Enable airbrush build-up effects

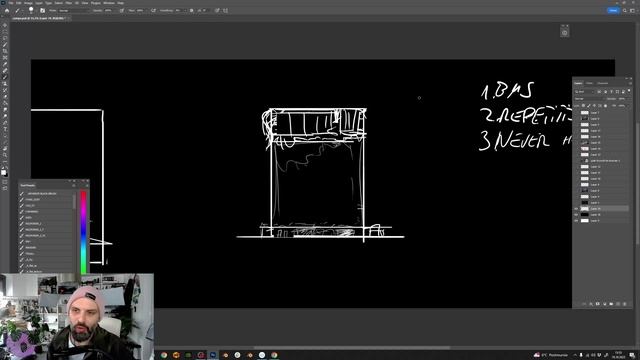click(x=153, y=11)
